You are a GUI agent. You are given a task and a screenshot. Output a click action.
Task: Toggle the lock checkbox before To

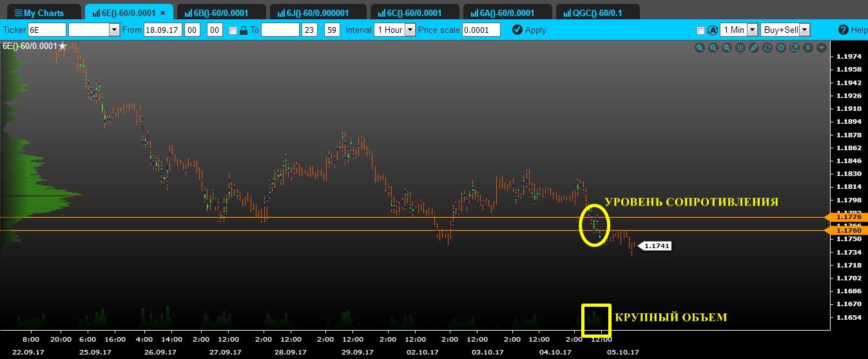tap(233, 30)
